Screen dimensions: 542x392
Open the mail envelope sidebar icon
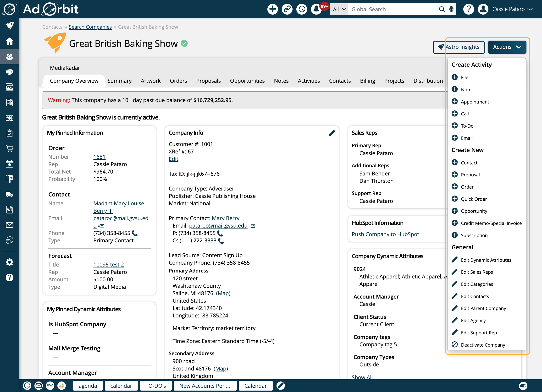coord(10,225)
